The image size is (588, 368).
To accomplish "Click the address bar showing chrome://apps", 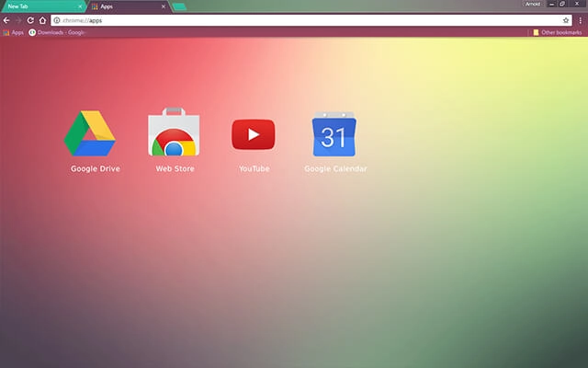I will point(311,20).
